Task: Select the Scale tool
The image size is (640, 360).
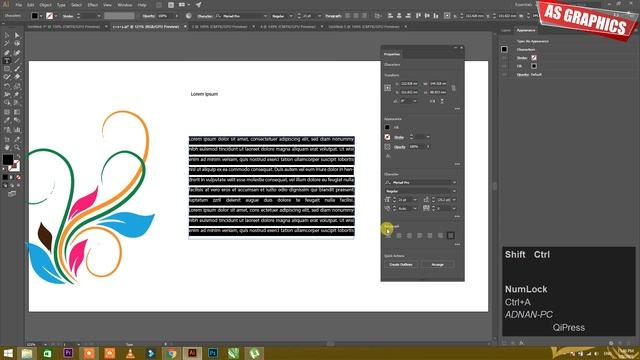Action: click(17, 86)
